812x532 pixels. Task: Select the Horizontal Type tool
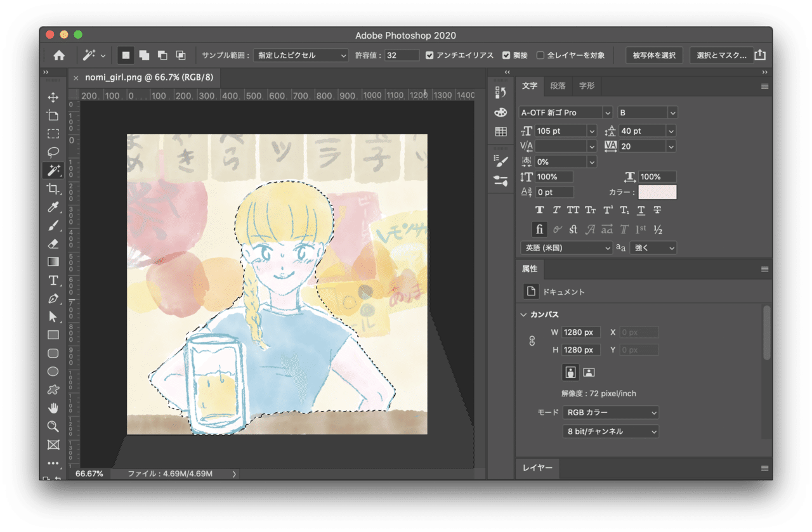coord(53,280)
